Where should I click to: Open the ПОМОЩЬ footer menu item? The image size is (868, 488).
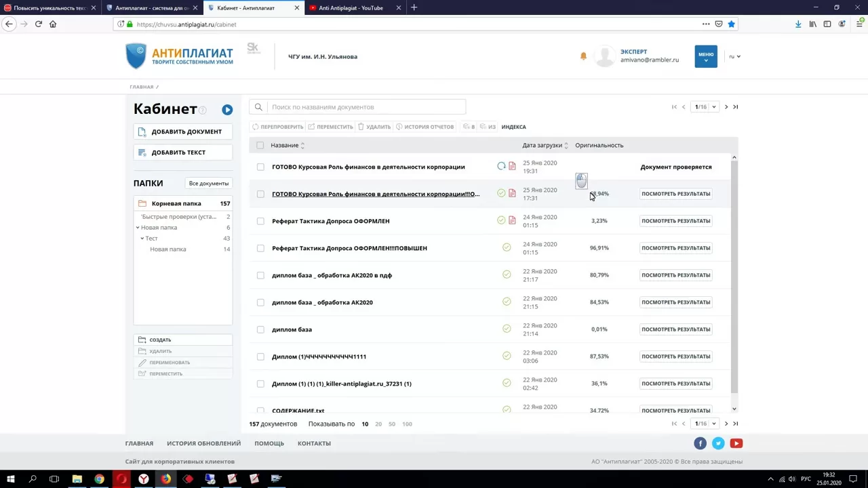(269, 443)
